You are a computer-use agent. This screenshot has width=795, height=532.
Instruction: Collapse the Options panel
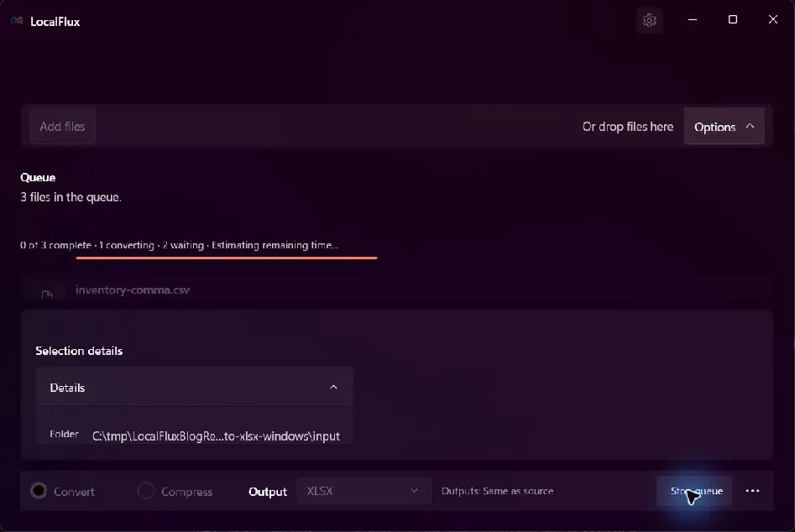[x=724, y=126]
